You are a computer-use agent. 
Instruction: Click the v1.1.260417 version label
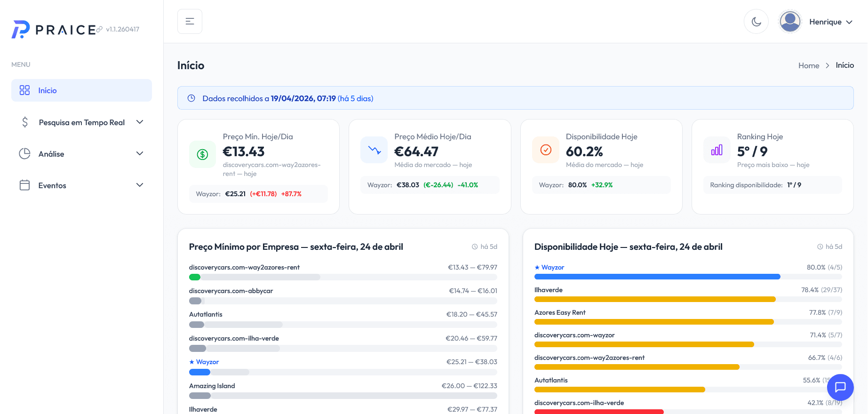pos(123,29)
